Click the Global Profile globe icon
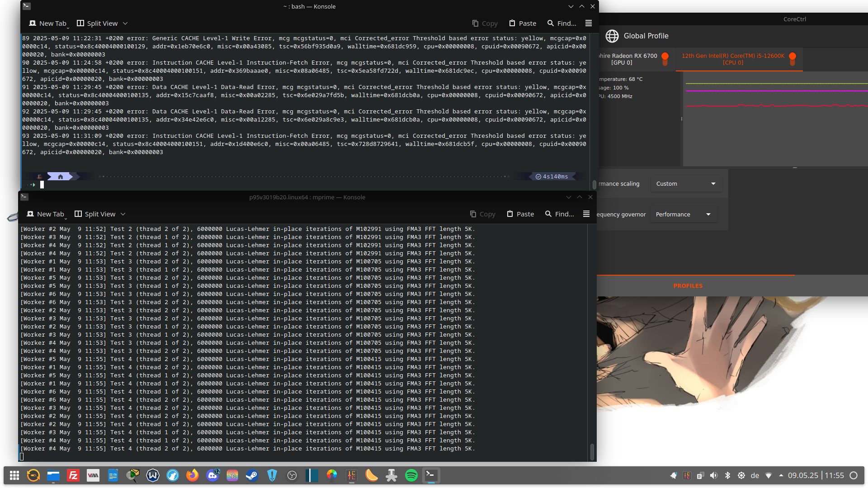This screenshot has width=868, height=488. click(x=612, y=36)
